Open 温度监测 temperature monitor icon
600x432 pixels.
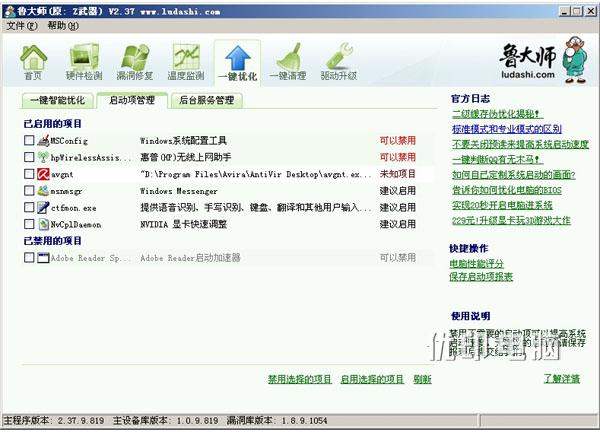tap(186, 62)
